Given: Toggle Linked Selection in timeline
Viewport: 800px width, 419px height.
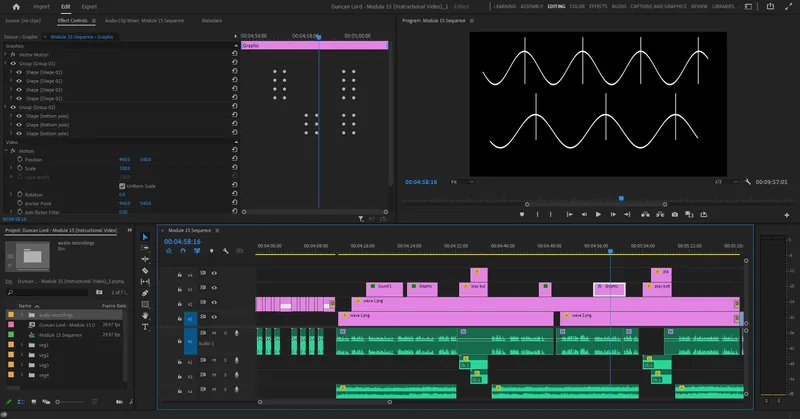Looking at the screenshot, I should pyautogui.click(x=197, y=251).
